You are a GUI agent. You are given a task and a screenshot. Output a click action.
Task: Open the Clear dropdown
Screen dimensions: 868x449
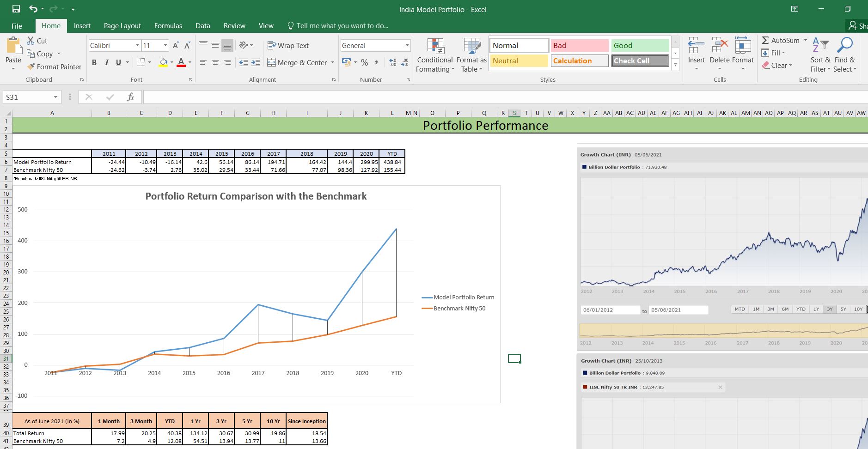777,65
